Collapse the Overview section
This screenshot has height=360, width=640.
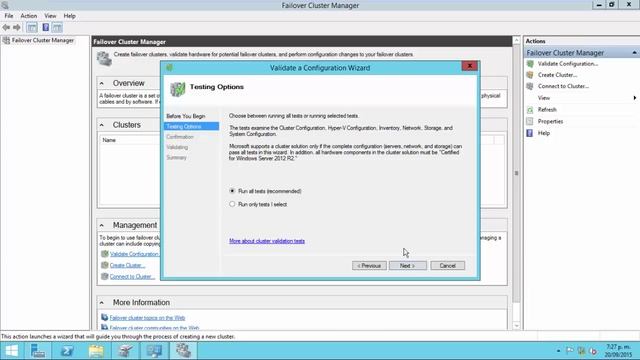102,83
